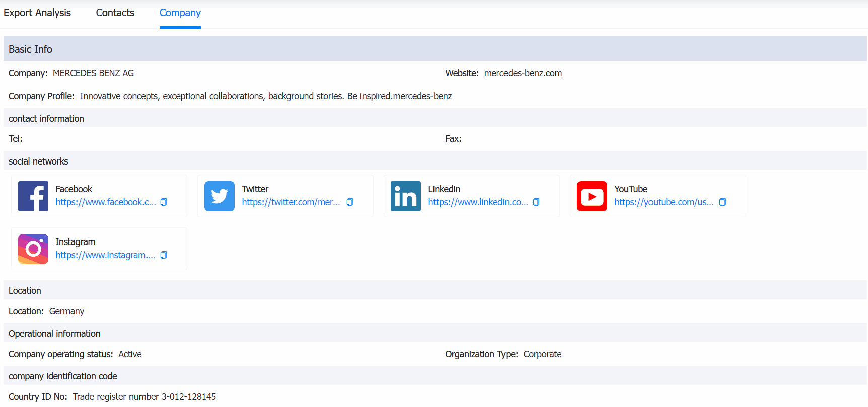Click the Facebook logo icon
868x407 pixels.
coord(33,196)
